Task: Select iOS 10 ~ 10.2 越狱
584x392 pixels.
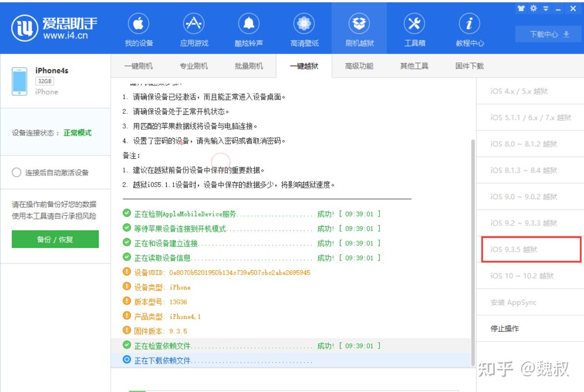Action: [530, 276]
